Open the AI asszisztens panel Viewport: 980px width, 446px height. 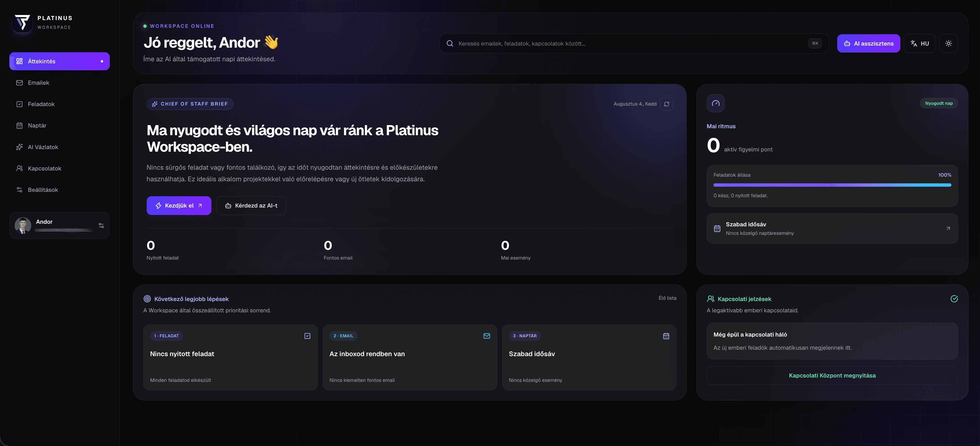tap(869, 43)
